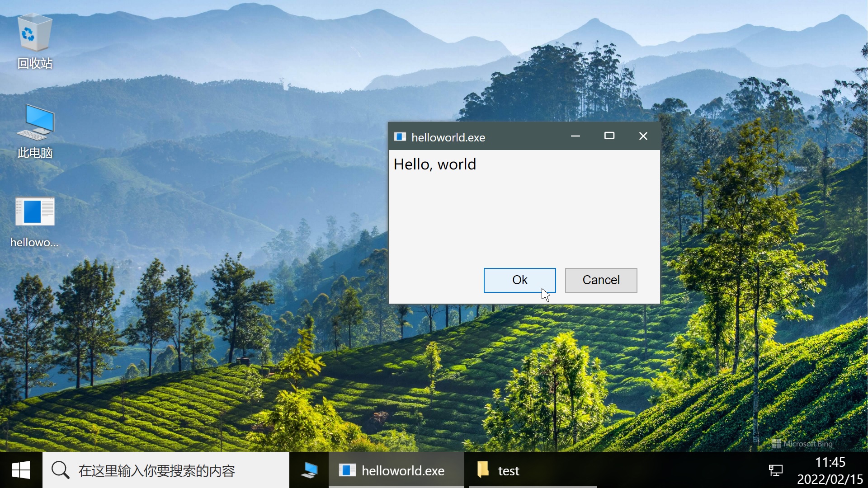Screen dimensions: 868x488
Task: Close the helloworld.exe window
Action: 643,136
